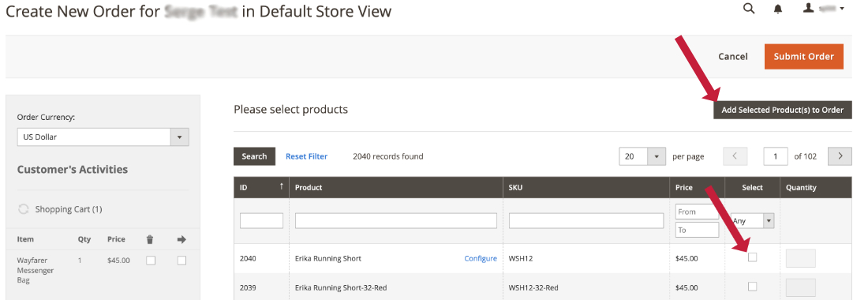Go to next page of products
This screenshot has width=868, height=300.
coord(840,156)
